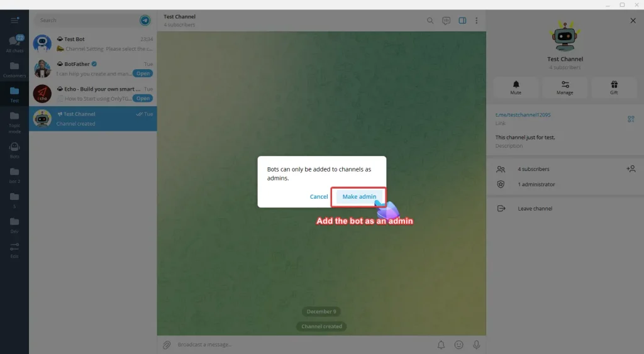Screen dimensions: 644x354
Task: View the 1 administrator list
Action: 536,184
